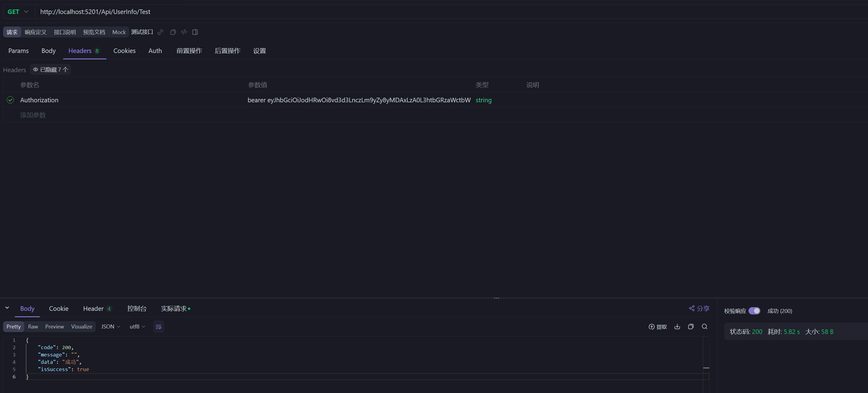
Task: Click the status code 200 value
Action: [x=757, y=332]
